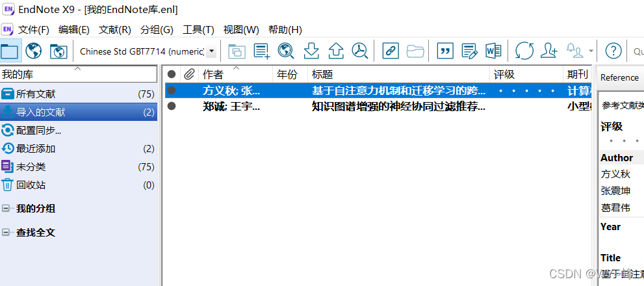This screenshot has width=644, height=286.
Task: Sort by 作者 column header
Action: 236,74
